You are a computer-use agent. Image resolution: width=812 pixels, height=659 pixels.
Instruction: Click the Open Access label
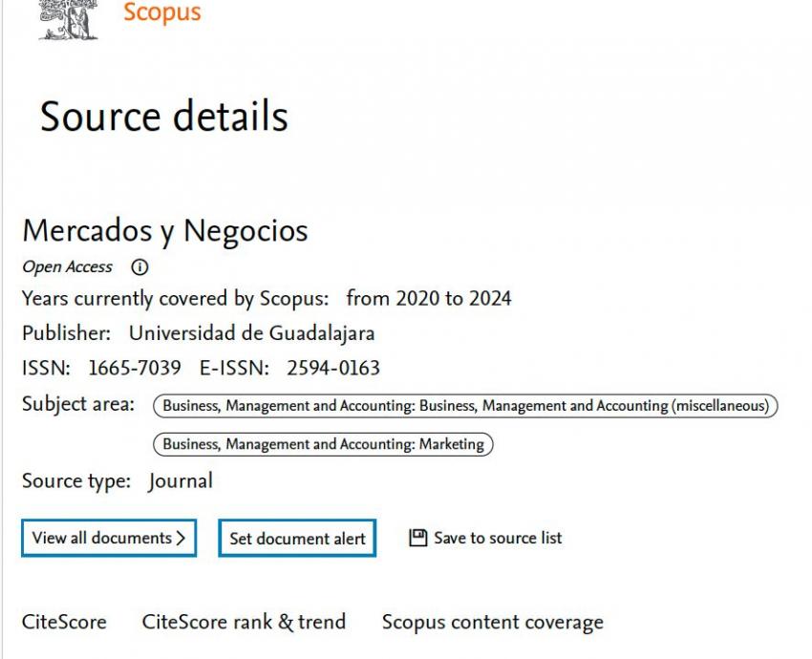click(67, 267)
